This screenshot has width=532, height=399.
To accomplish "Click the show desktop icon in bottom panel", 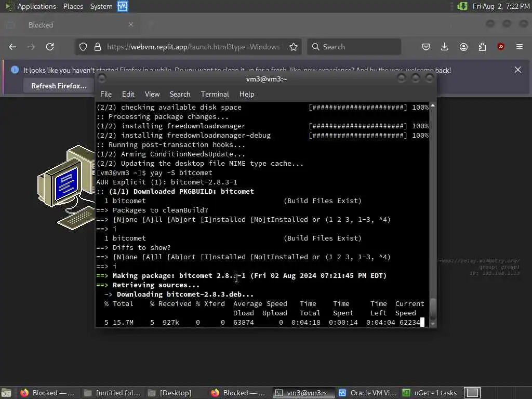I will 6,393.
